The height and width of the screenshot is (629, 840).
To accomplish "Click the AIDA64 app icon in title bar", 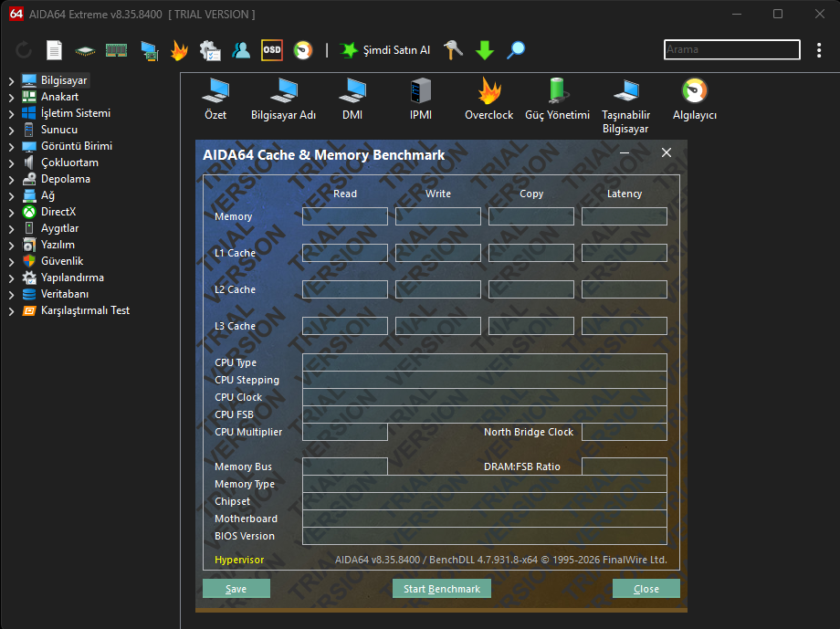I will click(x=16, y=14).
